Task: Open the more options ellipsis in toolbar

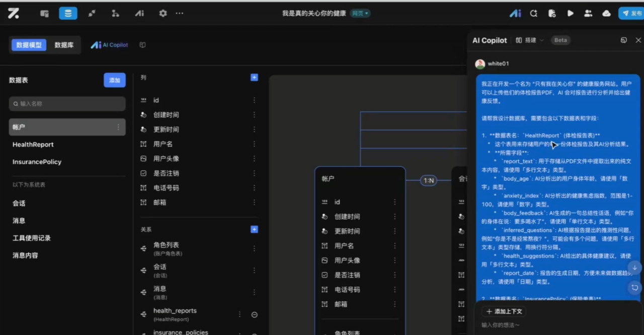Action: tap(180, 14)
